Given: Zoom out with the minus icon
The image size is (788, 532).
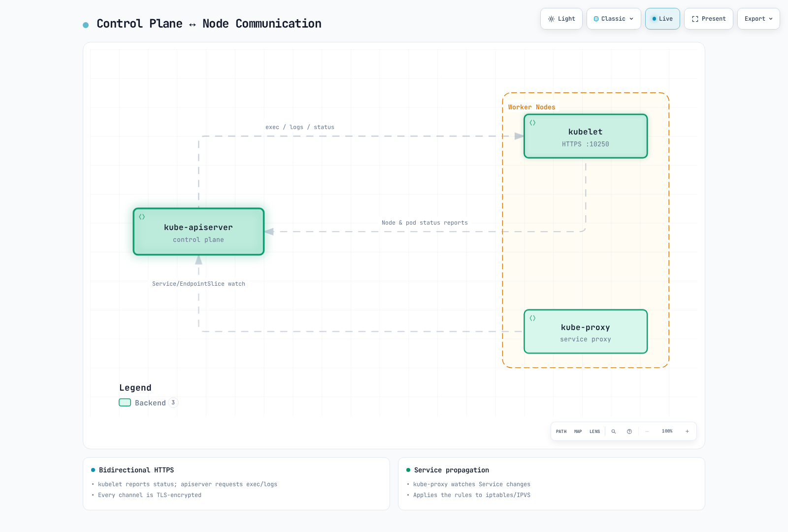Looking at the screenshot, I should click(x=647, y=432).
